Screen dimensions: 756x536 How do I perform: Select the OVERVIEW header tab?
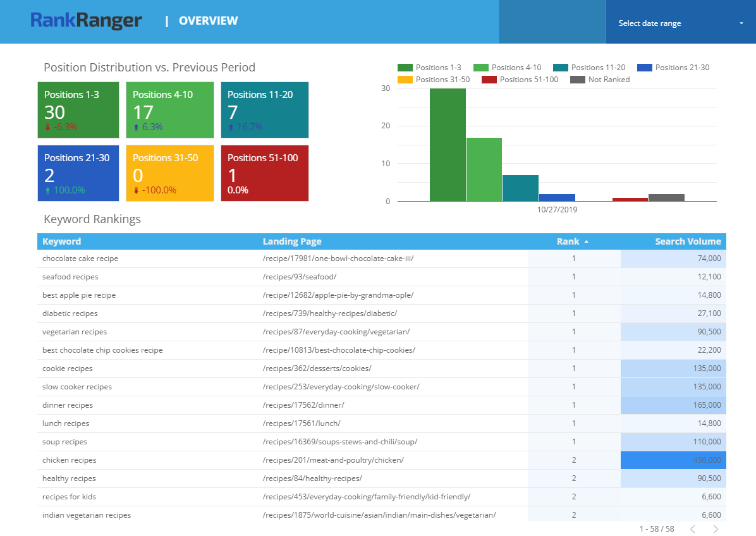(208, 21)
